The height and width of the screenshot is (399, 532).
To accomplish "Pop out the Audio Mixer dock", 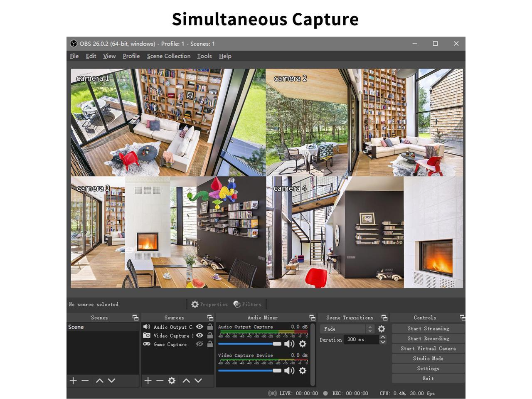I will [x=312, y=318].
